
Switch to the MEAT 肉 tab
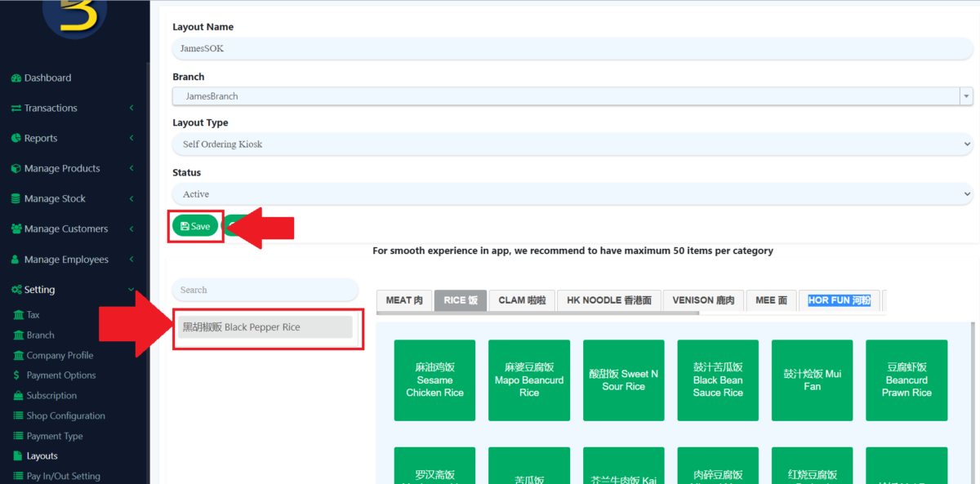point(403,300)
